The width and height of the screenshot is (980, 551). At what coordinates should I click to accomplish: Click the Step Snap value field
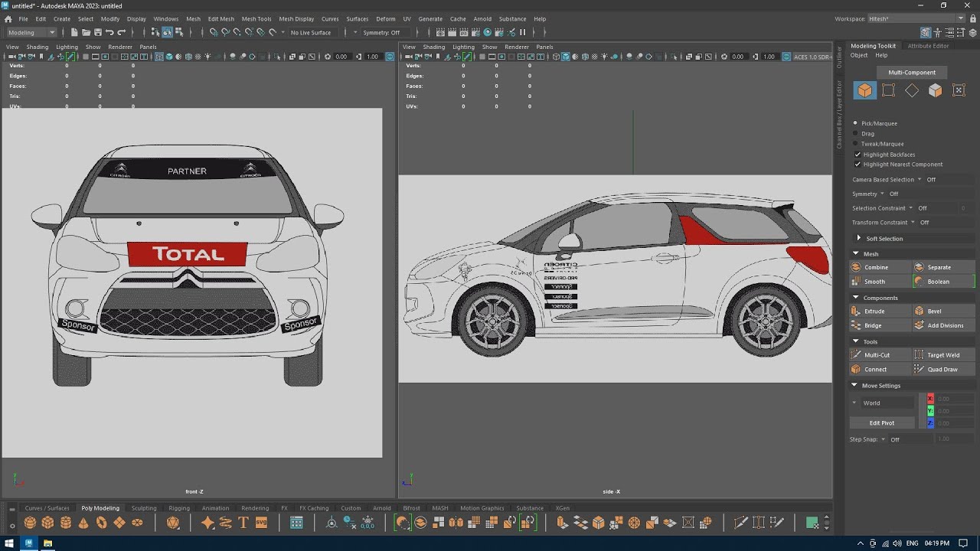954,439
